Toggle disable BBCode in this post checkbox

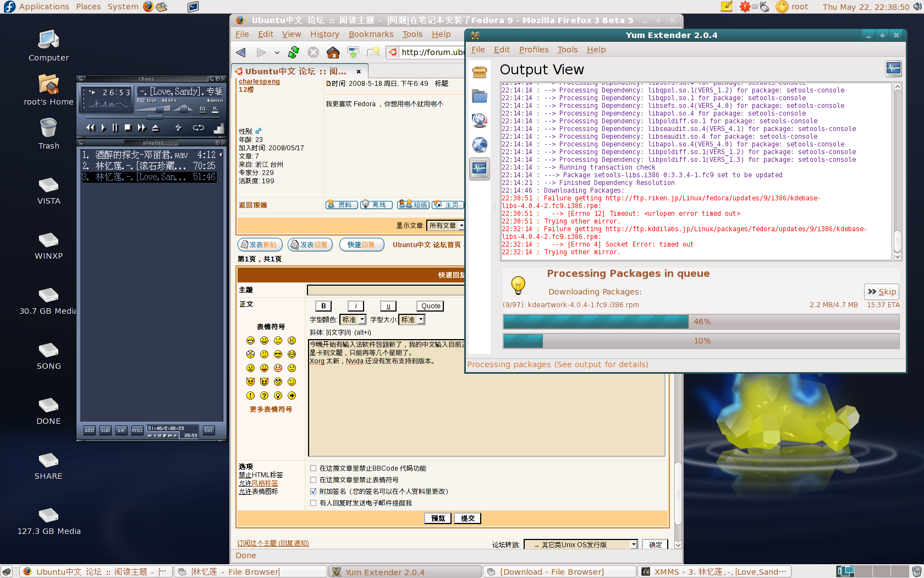pos(313,468)
